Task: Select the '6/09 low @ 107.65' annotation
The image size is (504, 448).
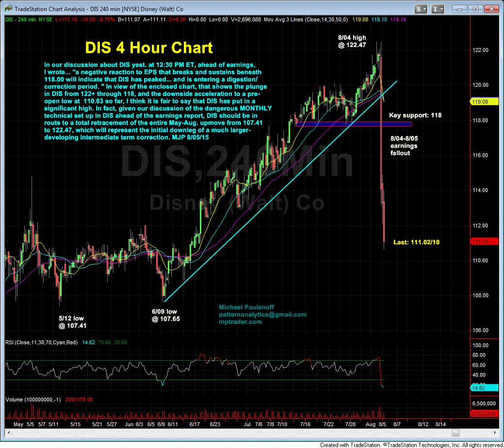Action: 165,315
